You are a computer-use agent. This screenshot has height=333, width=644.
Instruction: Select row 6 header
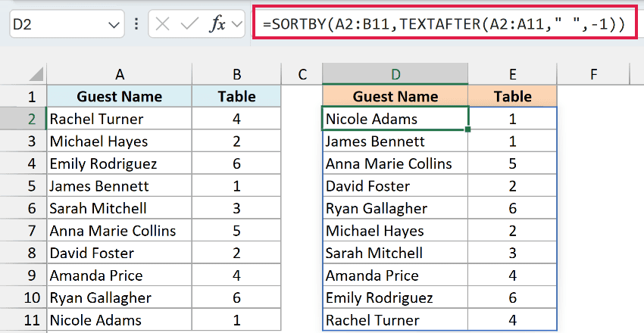click(23, 208)
